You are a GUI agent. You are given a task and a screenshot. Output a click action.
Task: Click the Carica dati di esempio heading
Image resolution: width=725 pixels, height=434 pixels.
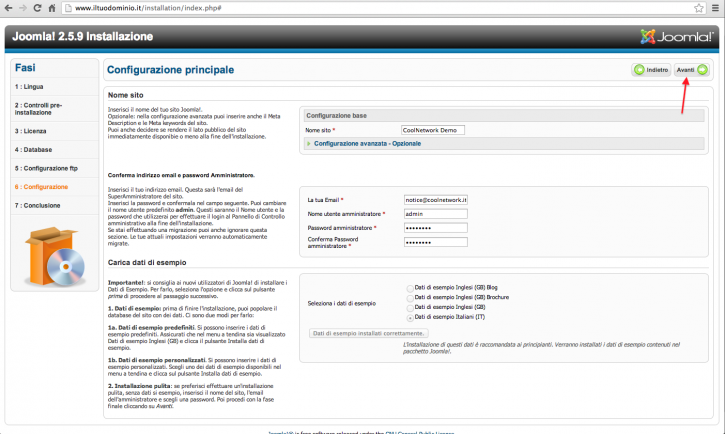point(147,263)
